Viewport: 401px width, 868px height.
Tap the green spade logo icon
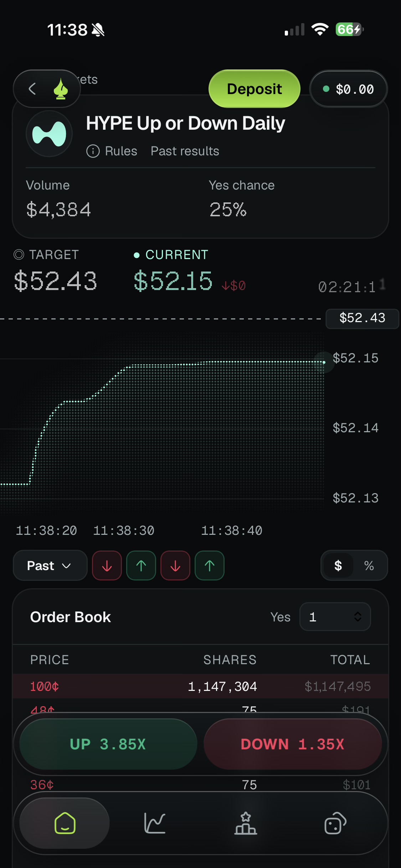click(61, 89)
